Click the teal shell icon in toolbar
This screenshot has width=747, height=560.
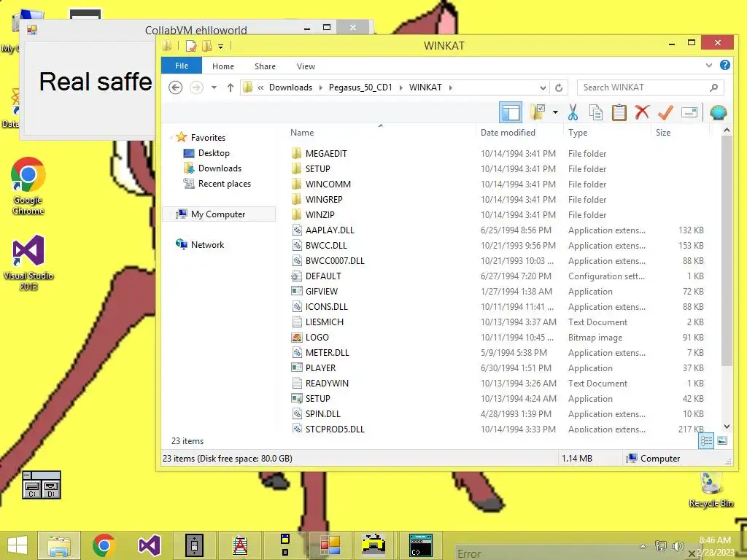click(718, 112)
